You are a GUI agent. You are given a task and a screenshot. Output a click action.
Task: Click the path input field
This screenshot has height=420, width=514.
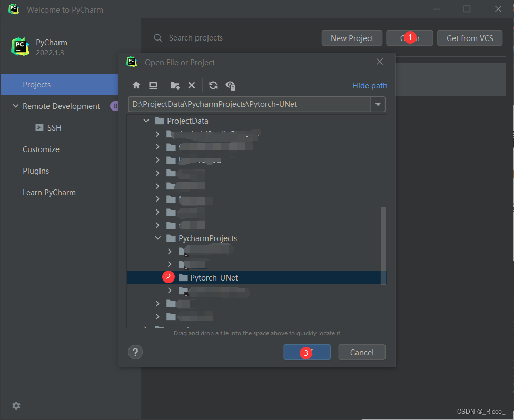(250, 104)
